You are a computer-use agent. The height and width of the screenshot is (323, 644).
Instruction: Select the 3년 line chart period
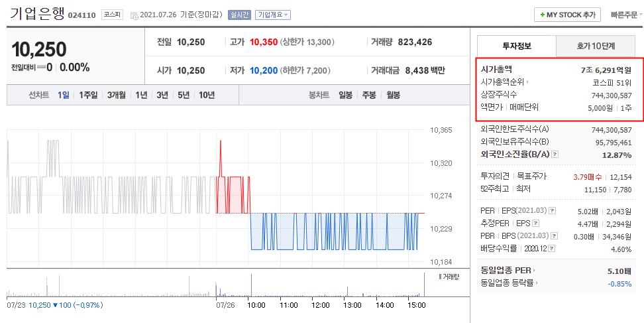[x=162, y=95]
